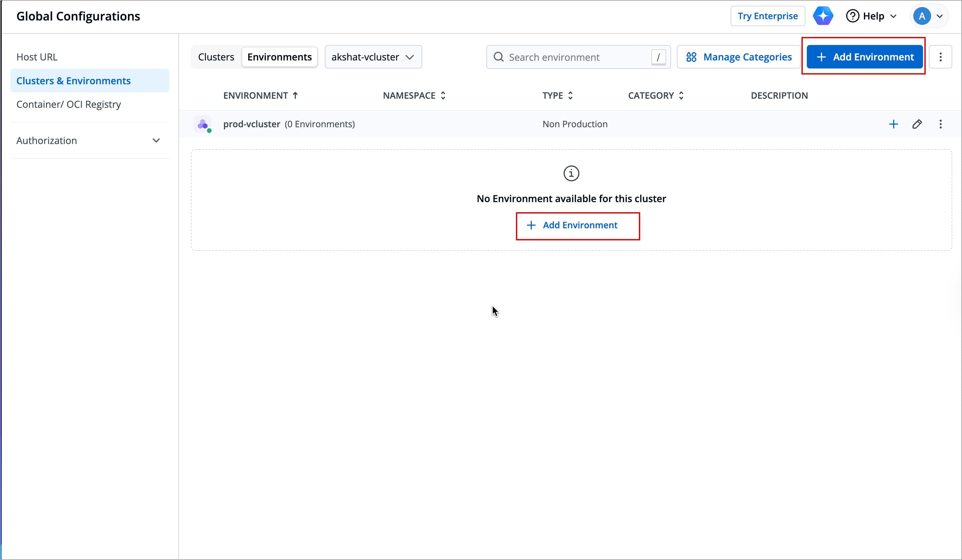Open Container/OCI Registry settings
Viewport: 962px width, 560px height.
coord(68,104)
